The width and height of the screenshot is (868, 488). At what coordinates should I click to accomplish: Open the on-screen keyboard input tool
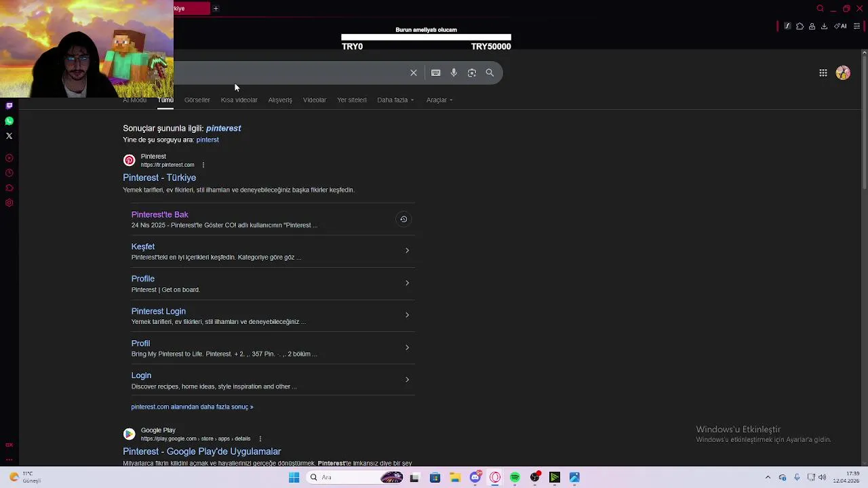point(436,73)
